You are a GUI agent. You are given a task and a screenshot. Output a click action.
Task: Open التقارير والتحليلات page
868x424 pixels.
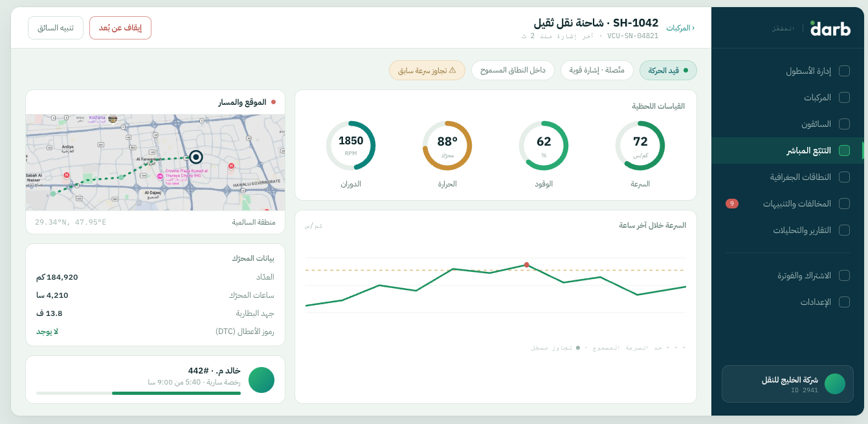click(x=788, y=230)
